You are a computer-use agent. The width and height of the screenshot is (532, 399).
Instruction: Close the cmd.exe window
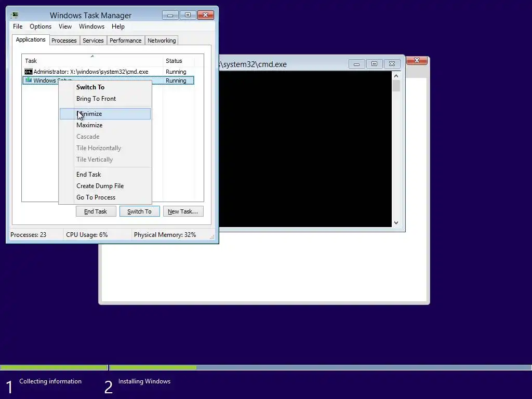(392, 64)
